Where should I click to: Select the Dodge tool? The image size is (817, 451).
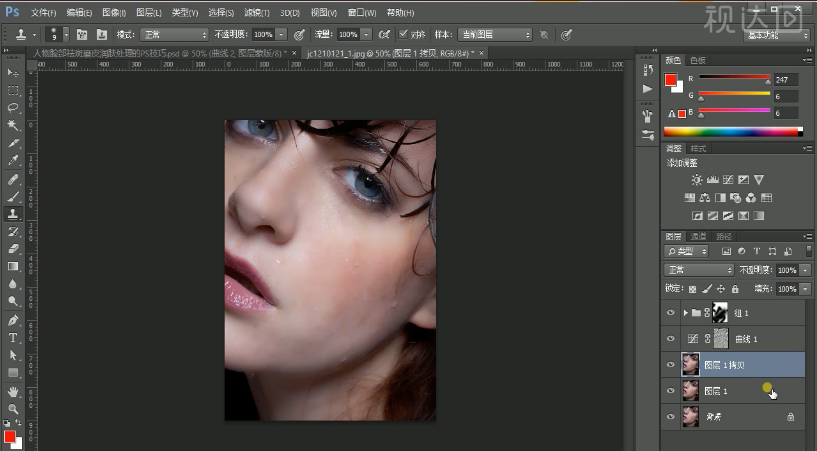(x=13, y=302)
